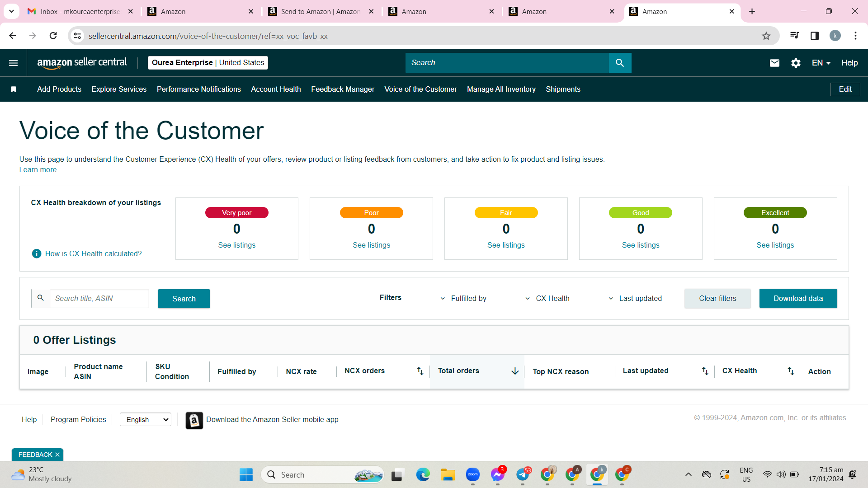The height and width of the screenshot is (488, 868).
Task: Open Shipments menu item
Action: 563,89
